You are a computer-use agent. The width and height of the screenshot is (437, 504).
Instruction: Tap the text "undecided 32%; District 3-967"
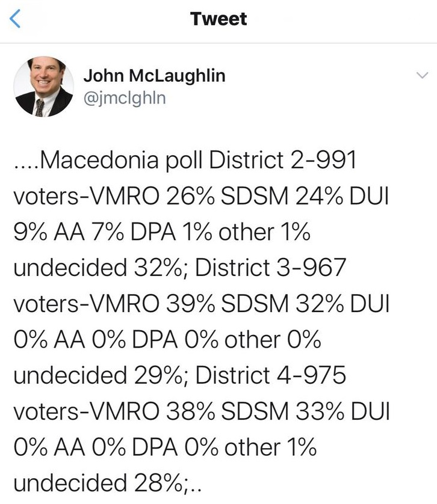(x=179, y=268)
